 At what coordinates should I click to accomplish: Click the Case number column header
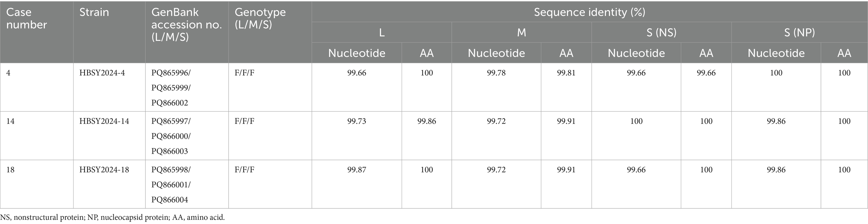pos(26,18)
